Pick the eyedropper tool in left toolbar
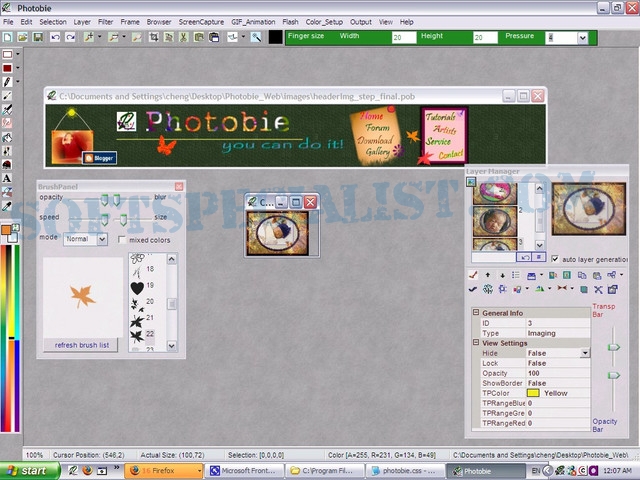Viewport: 640px width, 480px height. click(7, 206)
